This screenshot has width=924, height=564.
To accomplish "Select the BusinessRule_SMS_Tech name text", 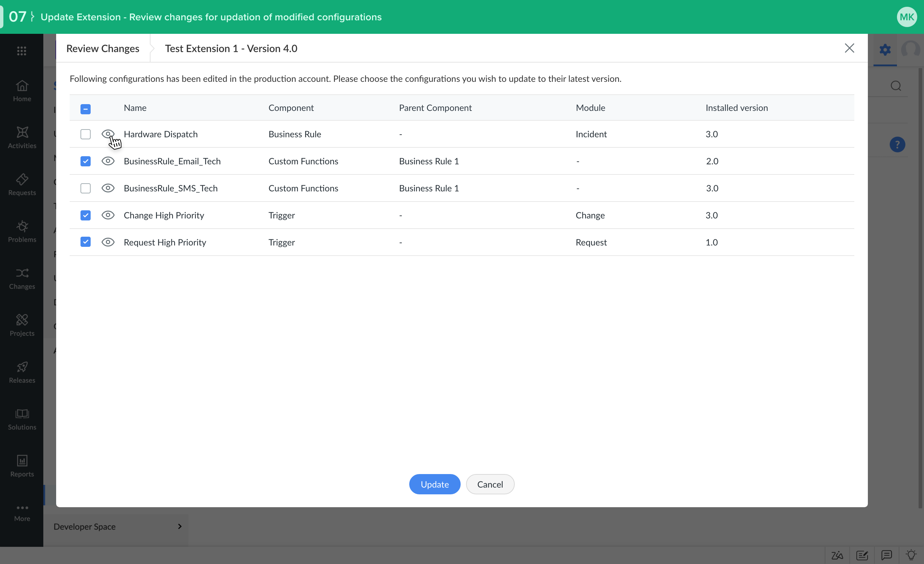I will coord(170,188).
